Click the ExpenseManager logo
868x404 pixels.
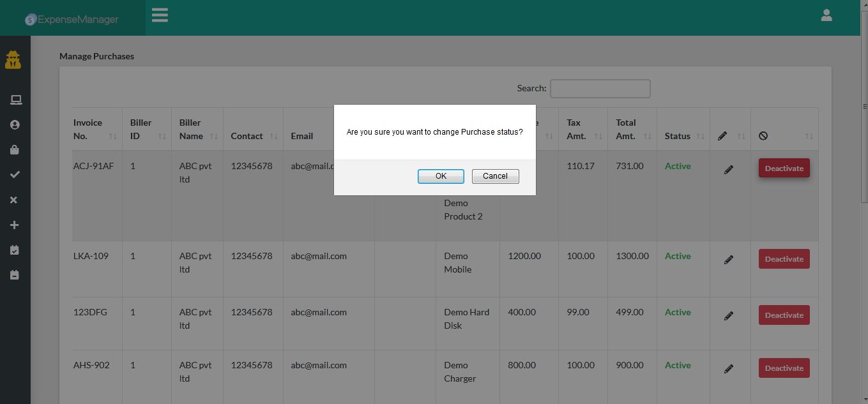pos(72,19)
